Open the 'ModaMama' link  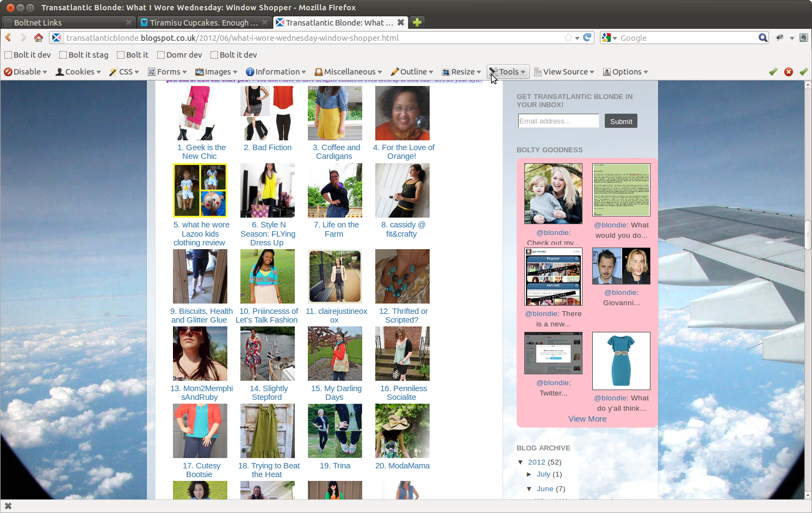pos(402,466)
